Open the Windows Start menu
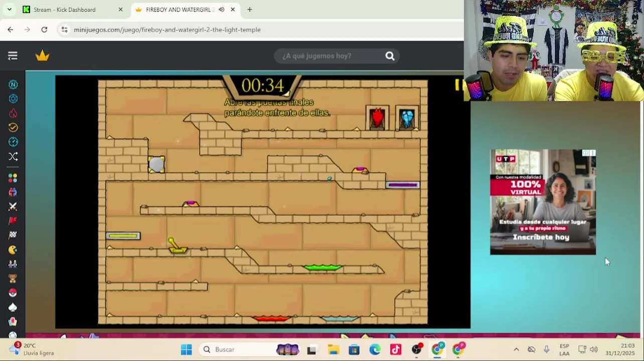644x361 pixels. point(186,349)
